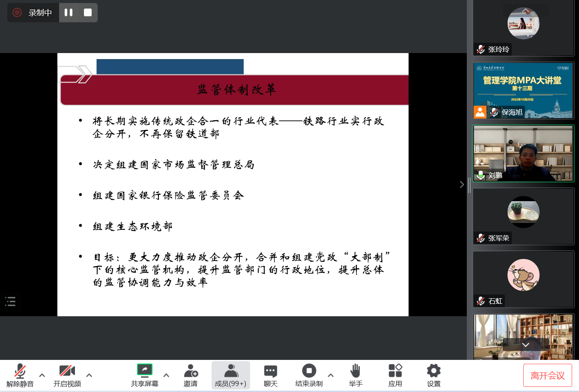Stop recording using the square button
This screenshot has width=579, height=392.
pos(88,12)
